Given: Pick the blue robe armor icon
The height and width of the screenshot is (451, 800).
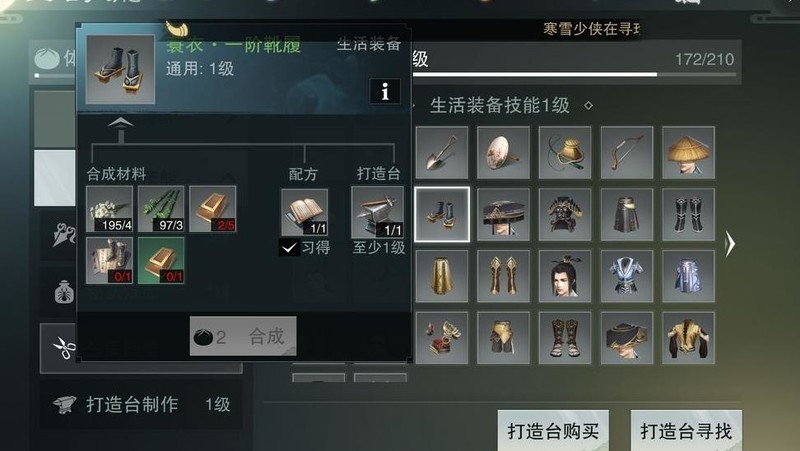Looking at the screenshot, I should point(627,276).
